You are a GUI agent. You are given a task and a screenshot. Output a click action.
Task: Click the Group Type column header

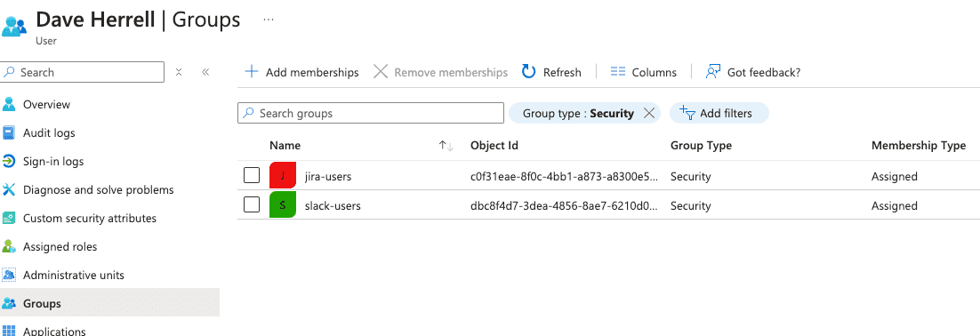[x=702, y=146]
